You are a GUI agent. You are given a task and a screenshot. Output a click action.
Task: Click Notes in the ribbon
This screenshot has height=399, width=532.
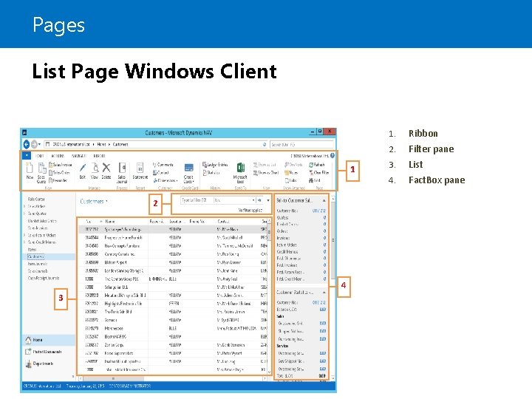[x=291, y=172]
